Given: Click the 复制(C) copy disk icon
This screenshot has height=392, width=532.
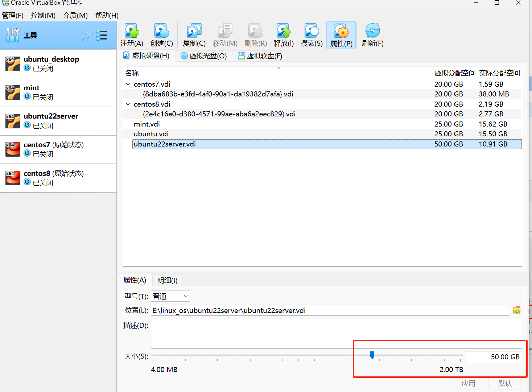Looking at the screenshot, I should 194,31.
